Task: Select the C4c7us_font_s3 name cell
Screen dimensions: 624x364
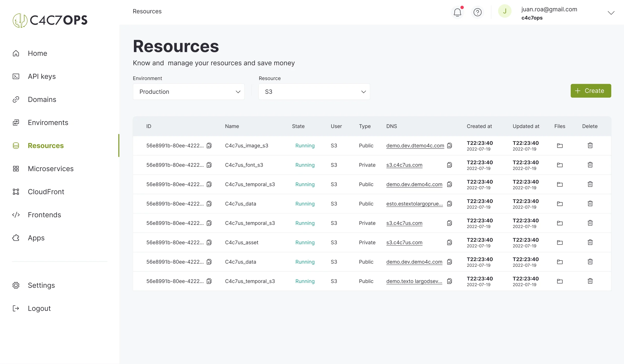Action: (x=244, y=165)
